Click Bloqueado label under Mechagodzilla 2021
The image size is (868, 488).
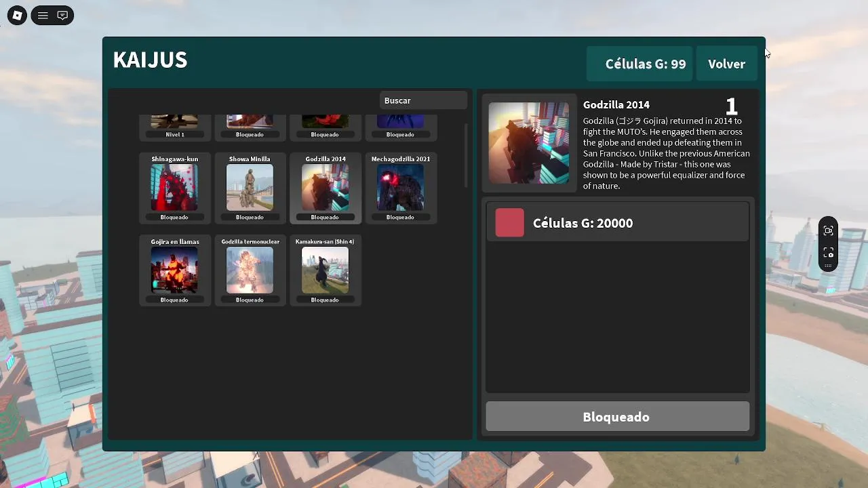coord(400,217)
